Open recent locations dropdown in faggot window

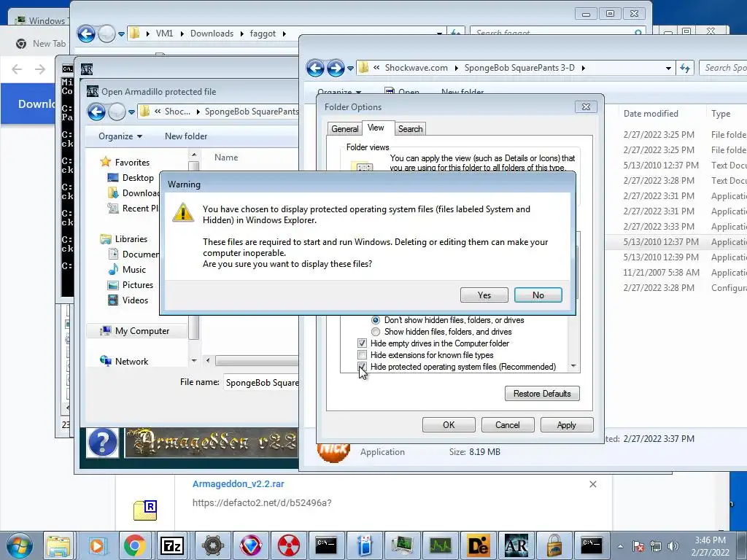coord(121,34)
